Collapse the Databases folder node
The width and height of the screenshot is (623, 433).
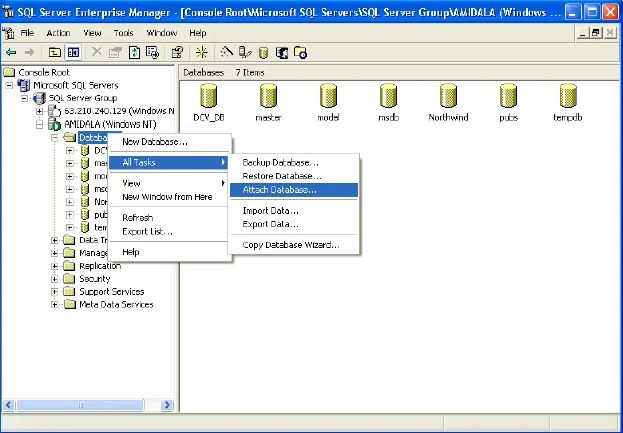click(x=54, y=137)
